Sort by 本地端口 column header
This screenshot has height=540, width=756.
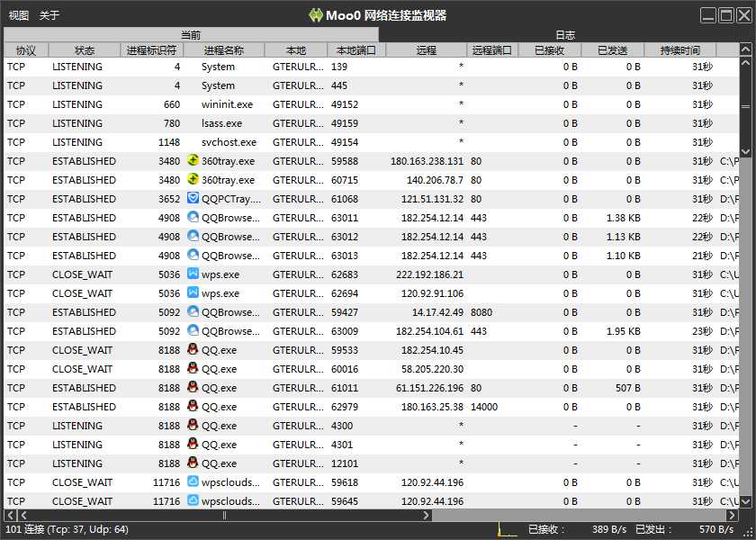356,50
